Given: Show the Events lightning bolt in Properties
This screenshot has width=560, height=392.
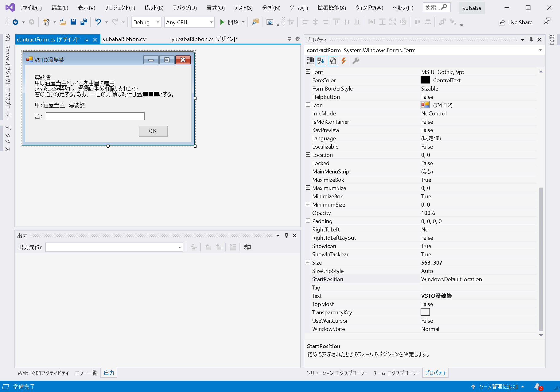Looking at the screenshot, I should pyautogui.click(x=344, y=61).
